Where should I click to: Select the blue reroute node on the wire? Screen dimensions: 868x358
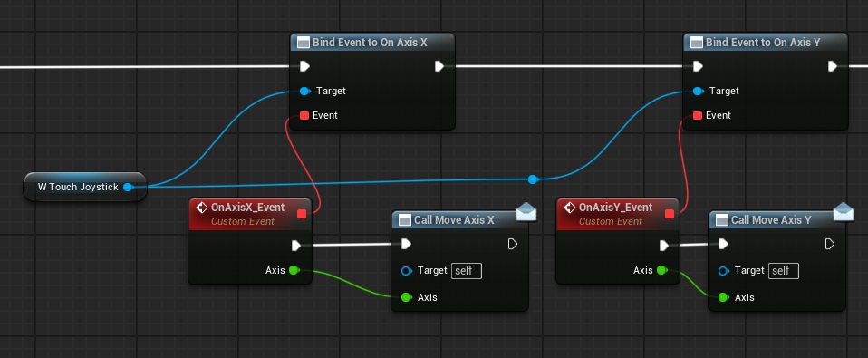[533, 179]
